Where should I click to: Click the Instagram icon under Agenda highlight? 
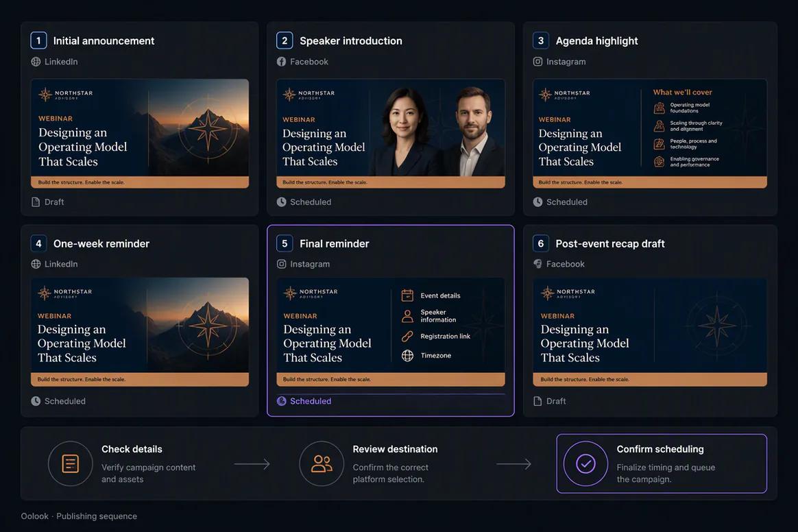pyautogui.click(x=537, y=62)
